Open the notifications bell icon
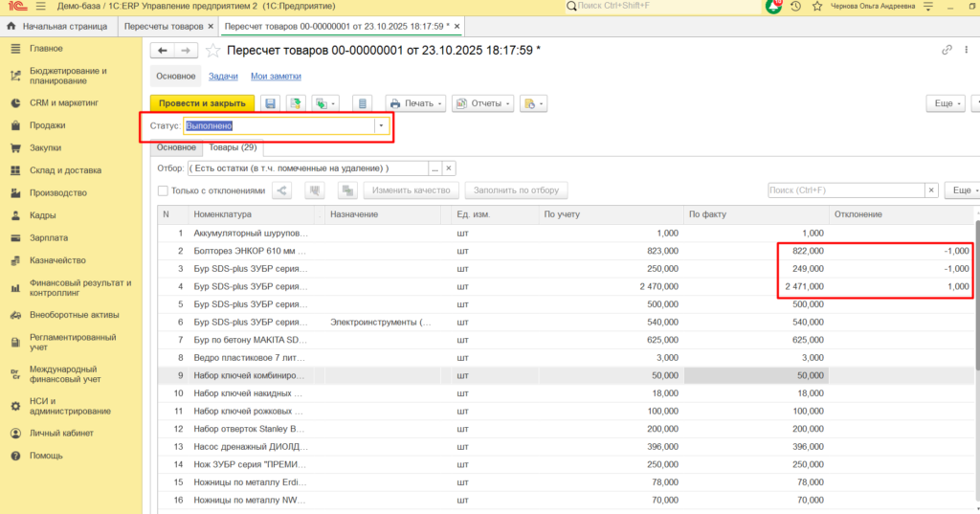 click(x=773, y=7)
